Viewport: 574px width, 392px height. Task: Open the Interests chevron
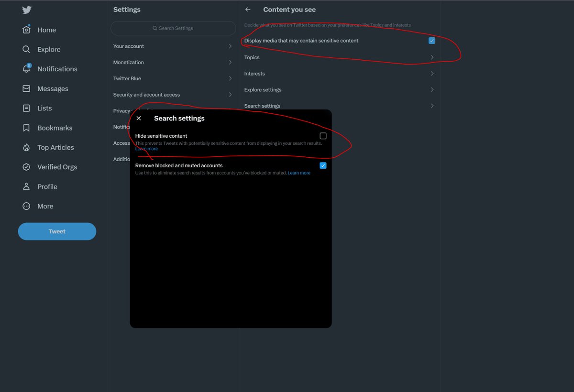[x=432, y=74]
